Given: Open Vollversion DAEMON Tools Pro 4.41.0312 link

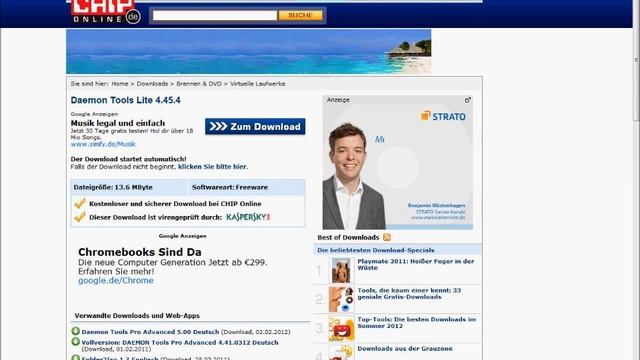Looking at the screenshot, I should tap(180, 342).
